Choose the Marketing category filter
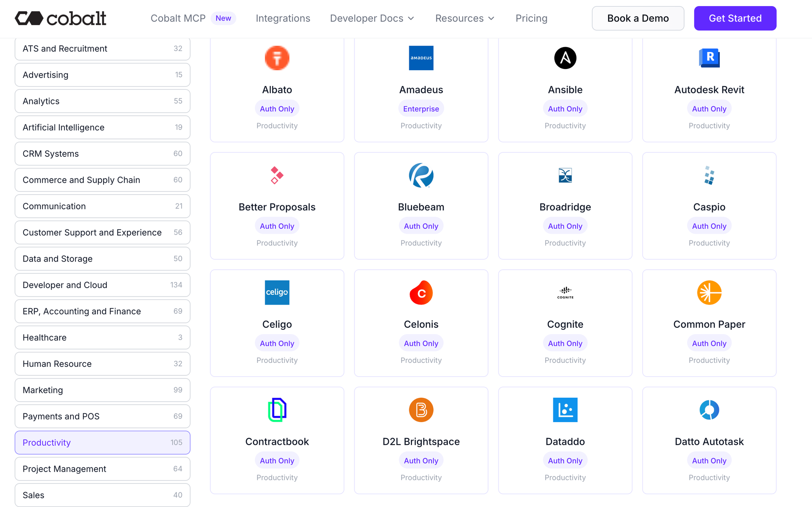The image size is (812, 507). (102, 390)
